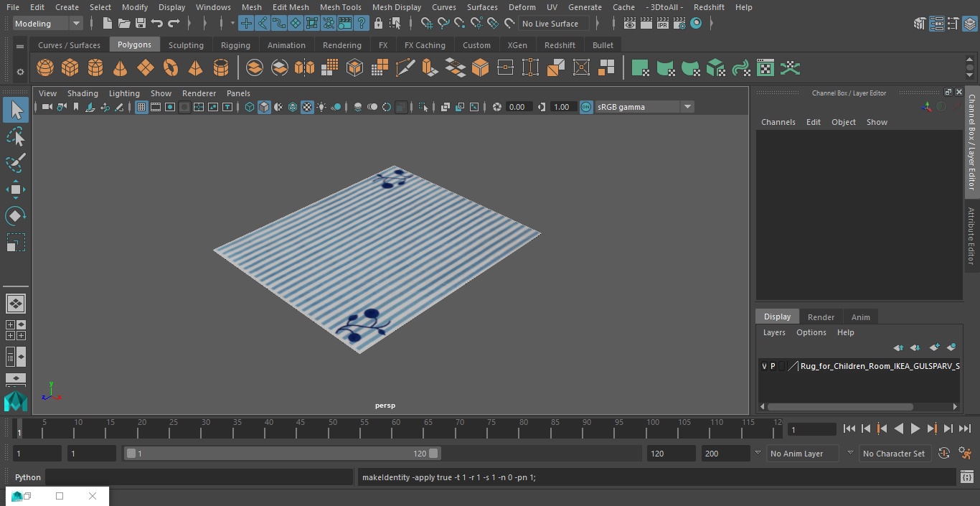Screen dimensions: 980x506
Task: Create a polygon sphere from the shelf
Action: click(x=45, y=68)
